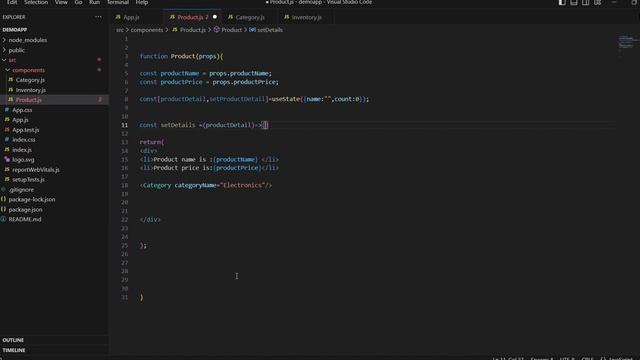Click line number 11 in the gutter
The width and height of the screenshot is (640, 360).
(124, 125)
